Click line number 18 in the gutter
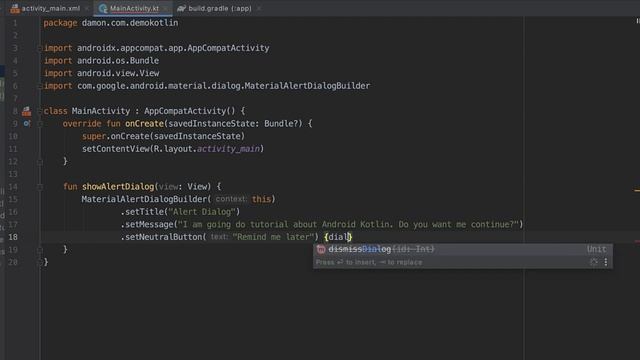640x360 pixels. 13,237
